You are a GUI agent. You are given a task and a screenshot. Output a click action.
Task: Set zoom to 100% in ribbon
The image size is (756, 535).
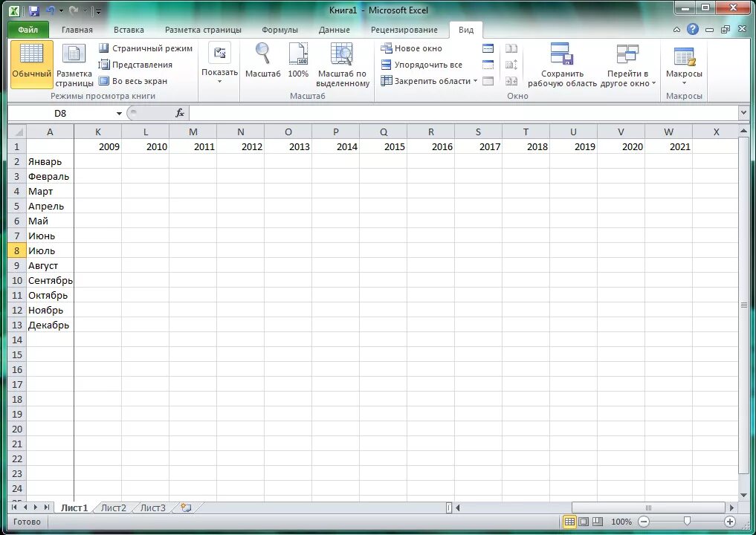[298, 61]
